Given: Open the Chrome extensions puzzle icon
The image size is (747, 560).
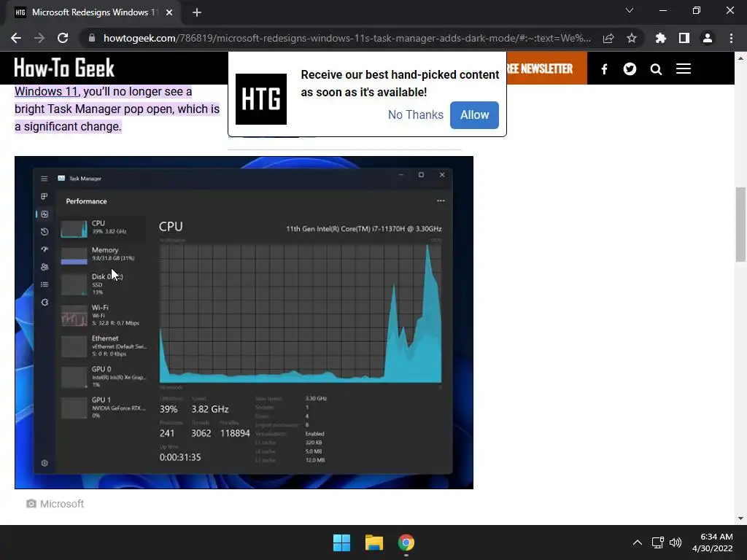Looking at the screenshot, I should [x=660, y=38].
